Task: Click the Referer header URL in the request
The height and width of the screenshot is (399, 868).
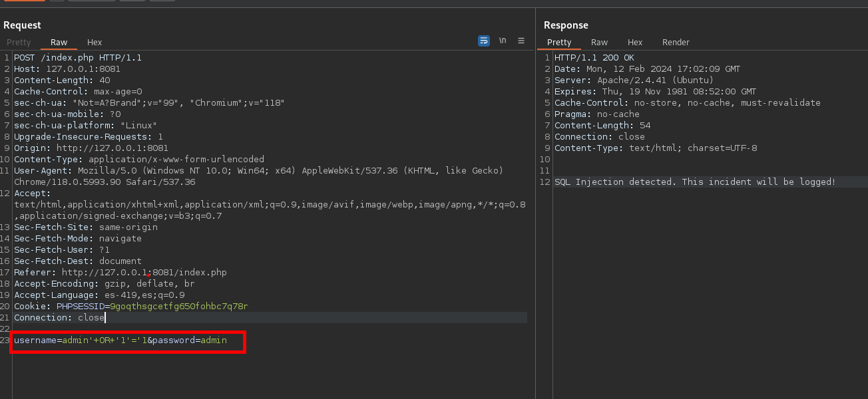Action: coord(144,272)
